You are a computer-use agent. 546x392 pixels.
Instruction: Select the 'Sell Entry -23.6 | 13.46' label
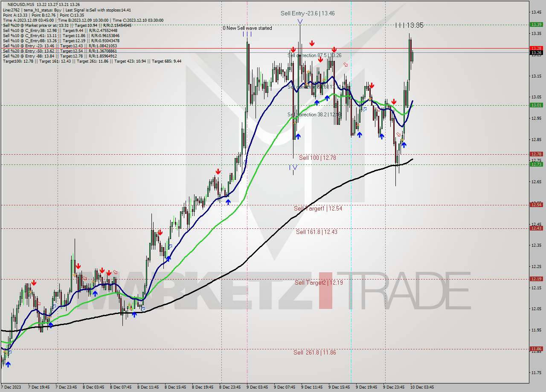coord(308,13)
